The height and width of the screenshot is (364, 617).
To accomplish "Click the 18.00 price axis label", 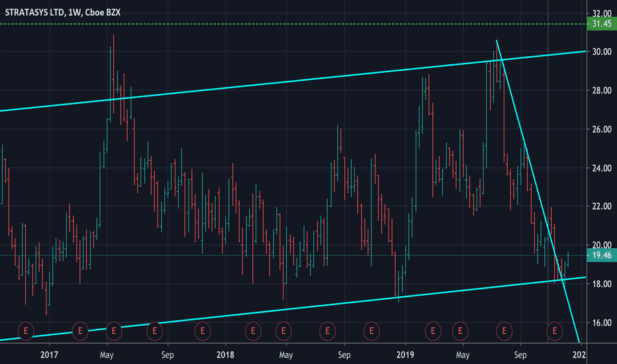I will (602, 284).
